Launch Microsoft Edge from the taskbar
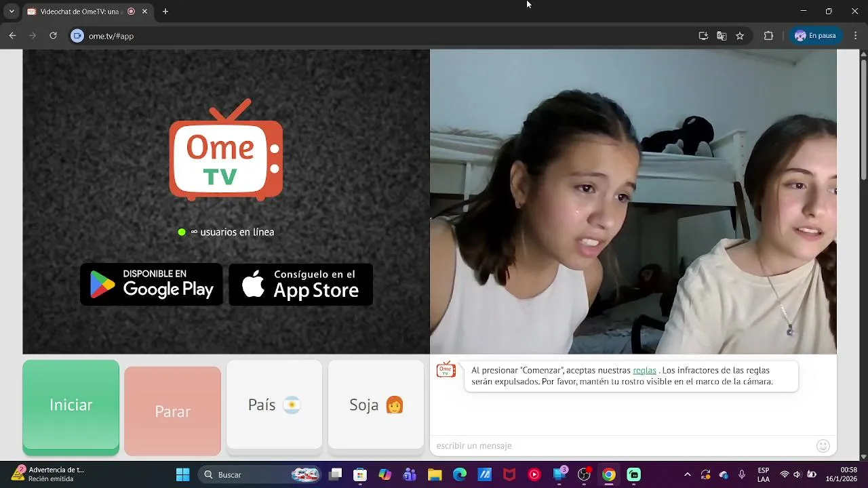The image size is (868, 488). [460, 474]
